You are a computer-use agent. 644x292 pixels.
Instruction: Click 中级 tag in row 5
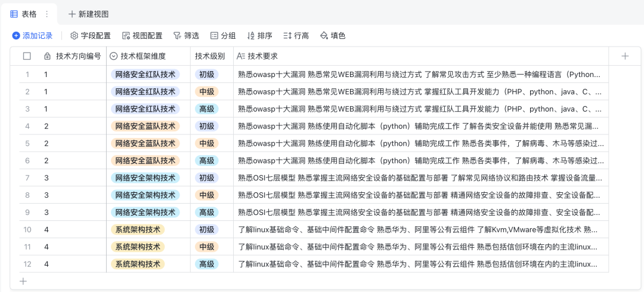[207, 143]
